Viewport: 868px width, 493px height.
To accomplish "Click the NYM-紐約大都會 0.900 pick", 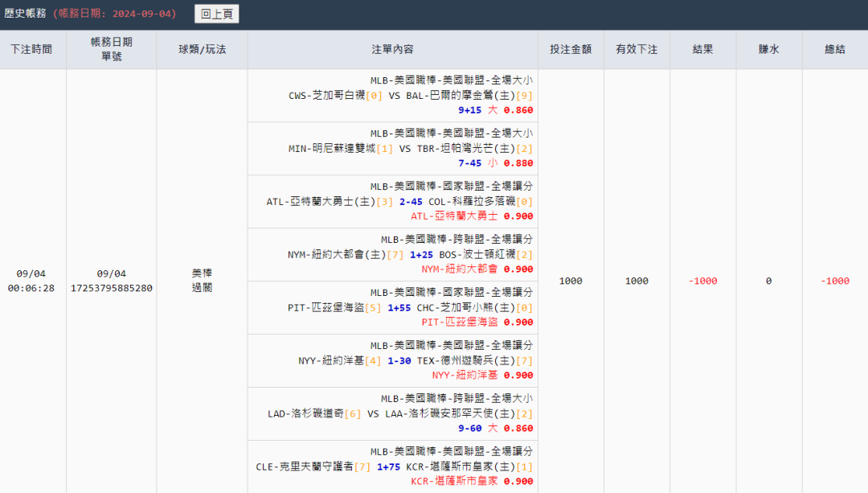I will tap(477, 269).
